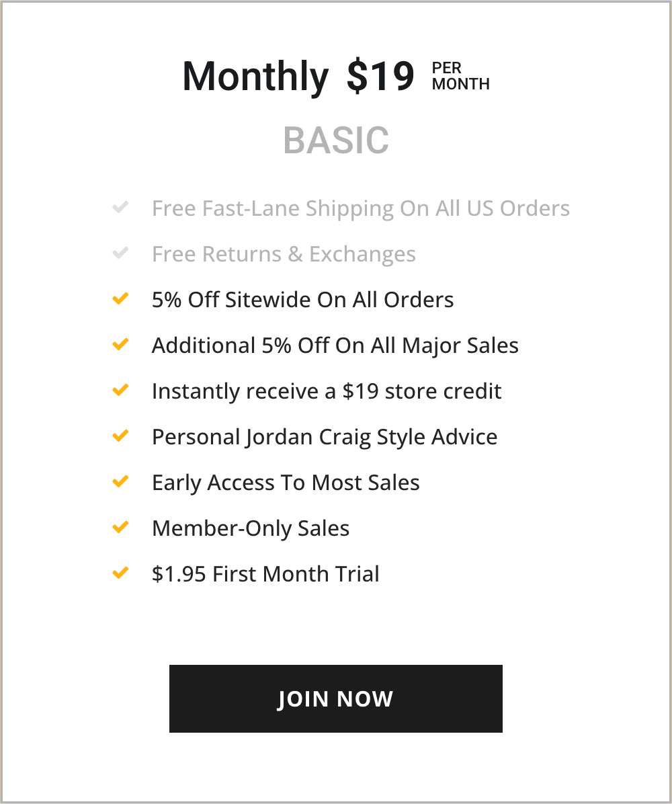Click the 5% Off Sitewide On All Orders text
Viewport: 672px width, 804px height.
tap(302, 299)
